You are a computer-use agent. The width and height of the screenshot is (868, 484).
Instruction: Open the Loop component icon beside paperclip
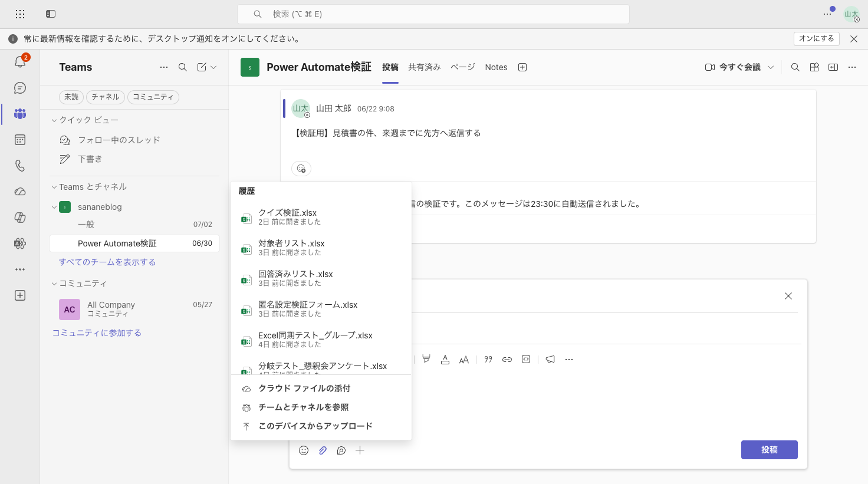click(341, 450)
